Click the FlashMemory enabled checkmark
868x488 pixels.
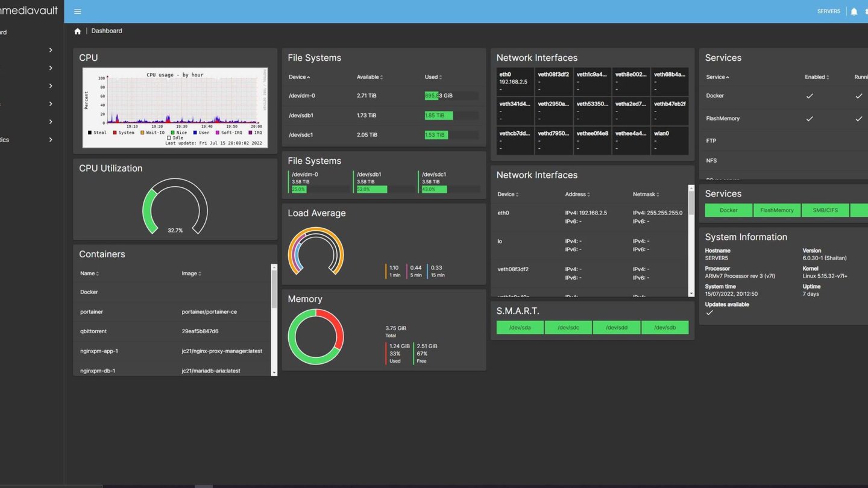pos(810,119)
